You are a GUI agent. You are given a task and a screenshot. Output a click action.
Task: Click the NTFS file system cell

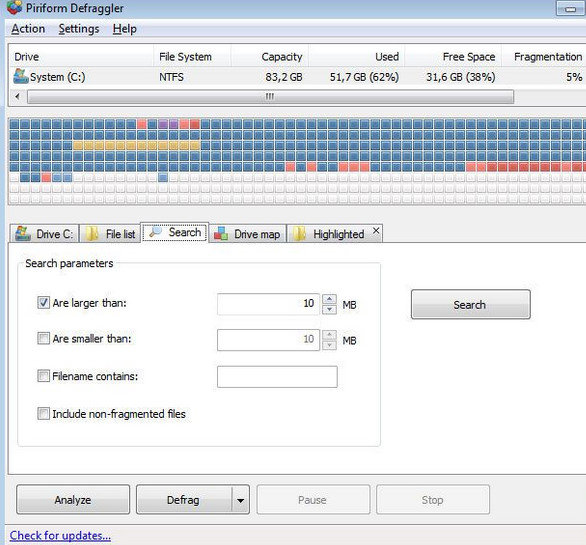[x=171, y=77]
